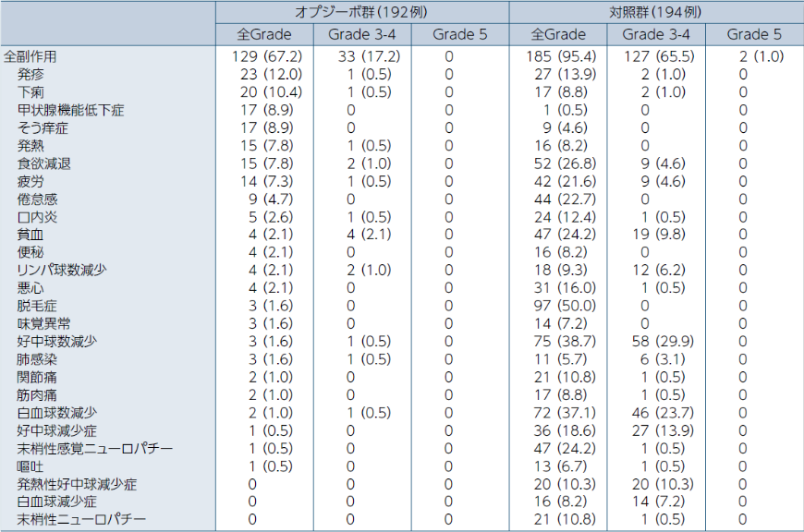Select the cell 58 (29.9)

point(664,341)
